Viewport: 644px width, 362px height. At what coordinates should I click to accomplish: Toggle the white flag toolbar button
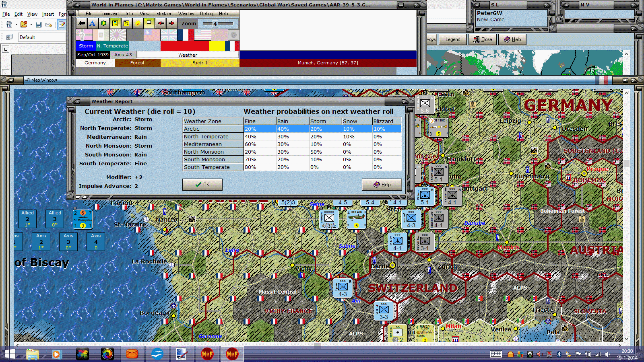pyautogui.click(x=149, y=23)
